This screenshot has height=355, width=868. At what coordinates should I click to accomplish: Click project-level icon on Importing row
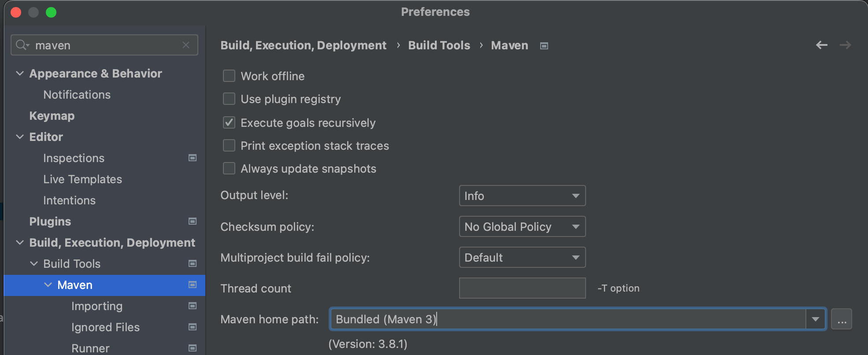tap(193, 306)
